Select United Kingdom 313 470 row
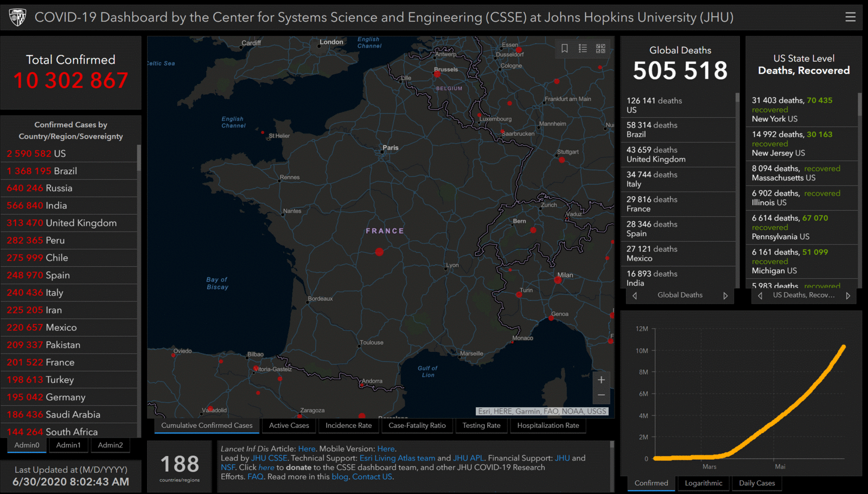The width and height of the screenshot is (868, 494). click(69, 223)
